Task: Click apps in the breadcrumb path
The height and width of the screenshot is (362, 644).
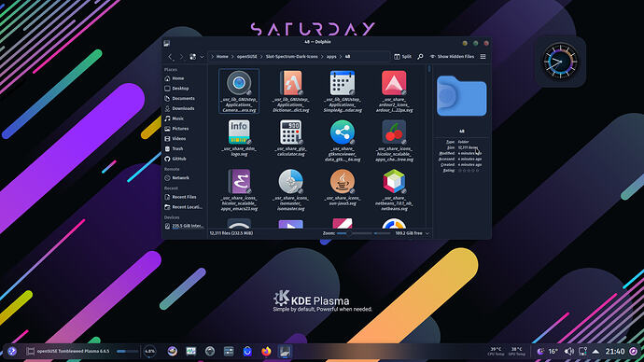Action: pos(331,57)
